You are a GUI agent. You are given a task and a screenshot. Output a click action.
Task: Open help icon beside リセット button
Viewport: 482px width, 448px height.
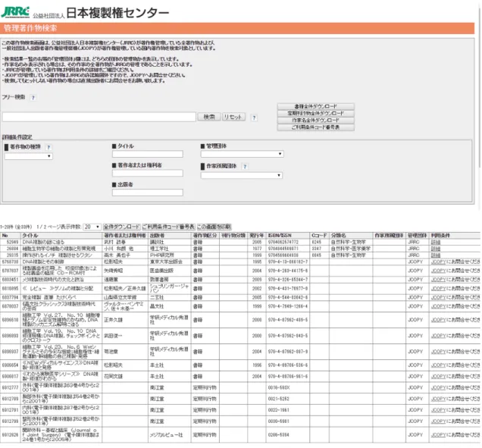(x=254, y=117)
